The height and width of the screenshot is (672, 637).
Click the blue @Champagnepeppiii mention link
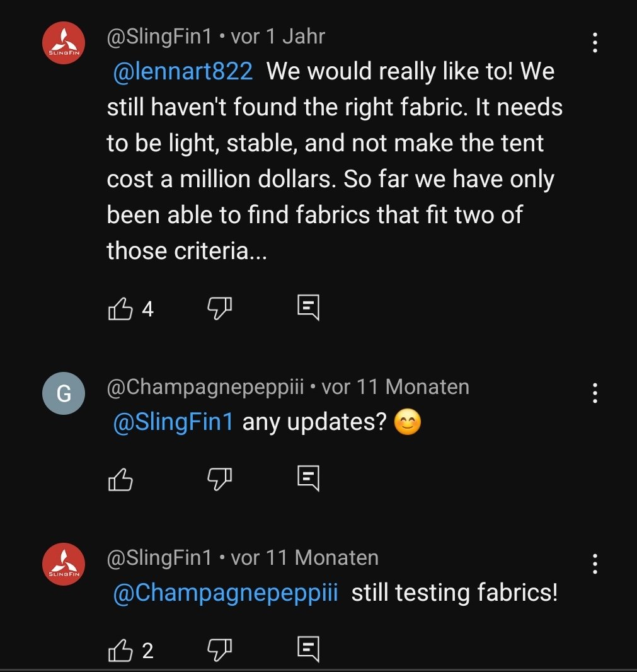pos(226,593)
